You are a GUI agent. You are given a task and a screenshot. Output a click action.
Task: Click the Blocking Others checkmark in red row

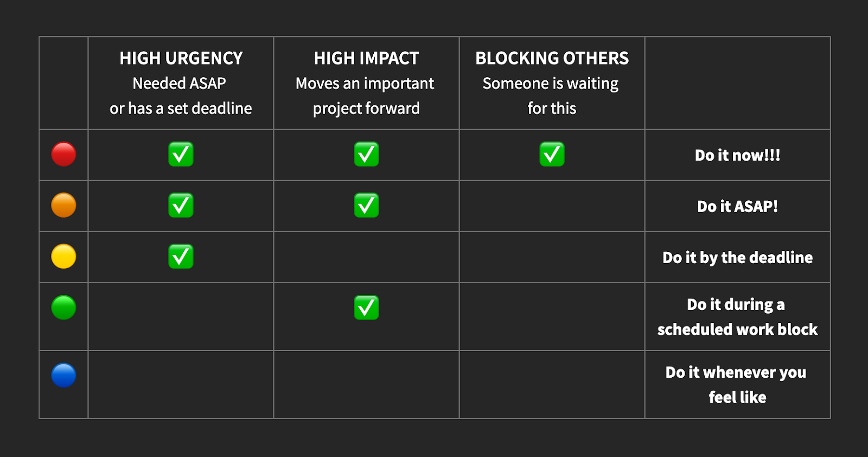tap(552, 154)
